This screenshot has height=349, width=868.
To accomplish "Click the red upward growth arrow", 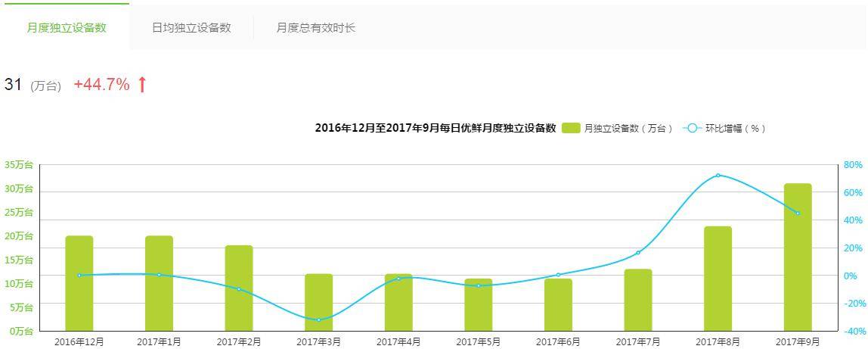I will 142,85.
